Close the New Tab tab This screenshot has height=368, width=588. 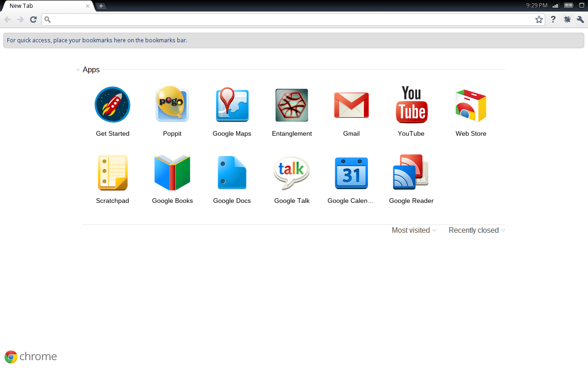coord(88,6)
